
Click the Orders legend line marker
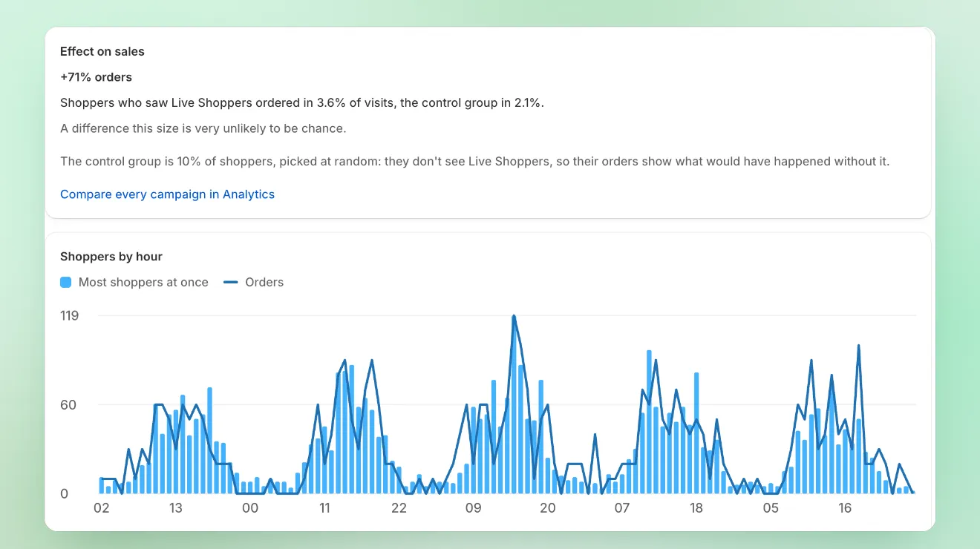pos(231,282)
